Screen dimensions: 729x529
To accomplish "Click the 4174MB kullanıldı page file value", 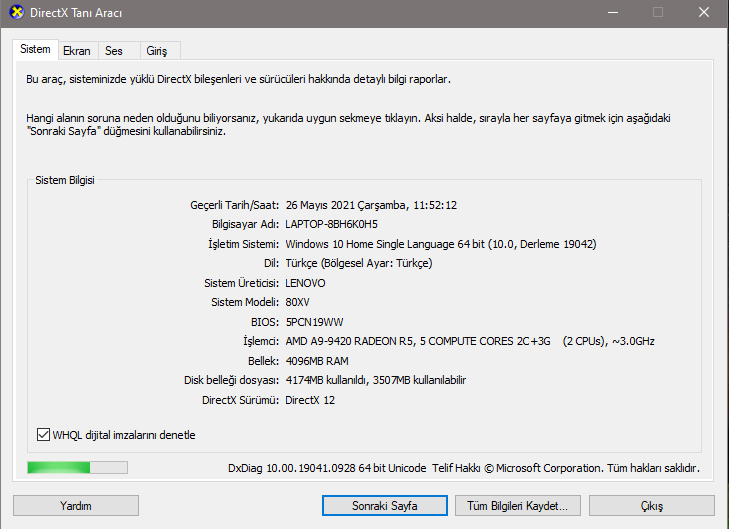I will point(326,380).
